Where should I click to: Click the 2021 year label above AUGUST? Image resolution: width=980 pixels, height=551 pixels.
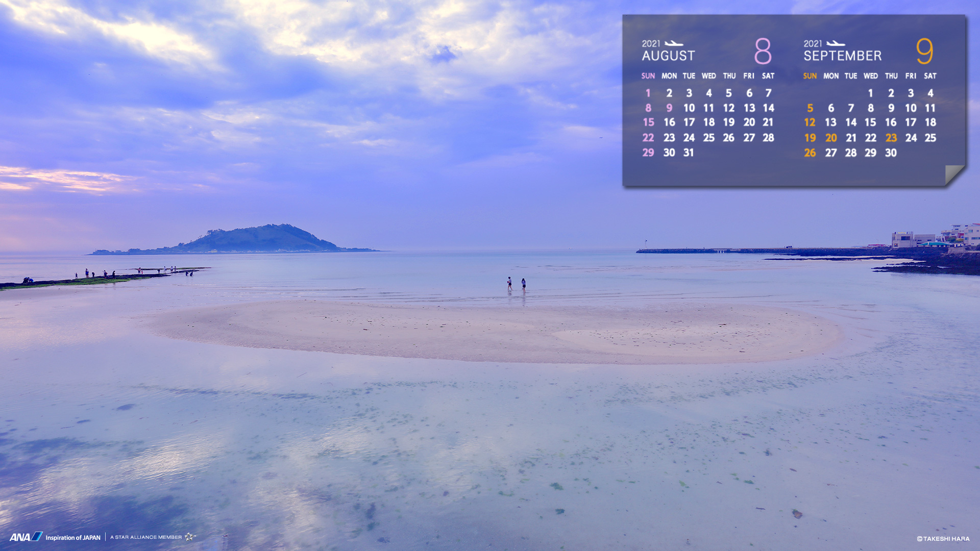pyautogui.click(x=651, y=44)
